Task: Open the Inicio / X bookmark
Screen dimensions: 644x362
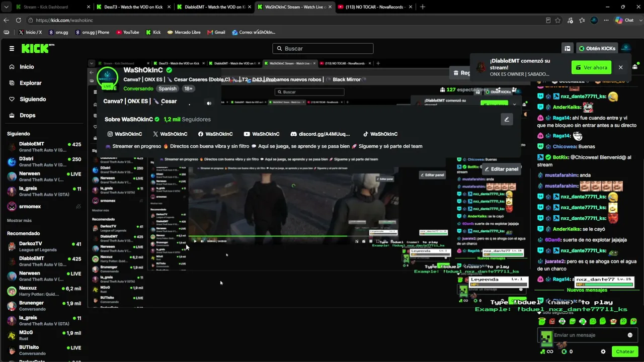Action: tap(30, 32)
